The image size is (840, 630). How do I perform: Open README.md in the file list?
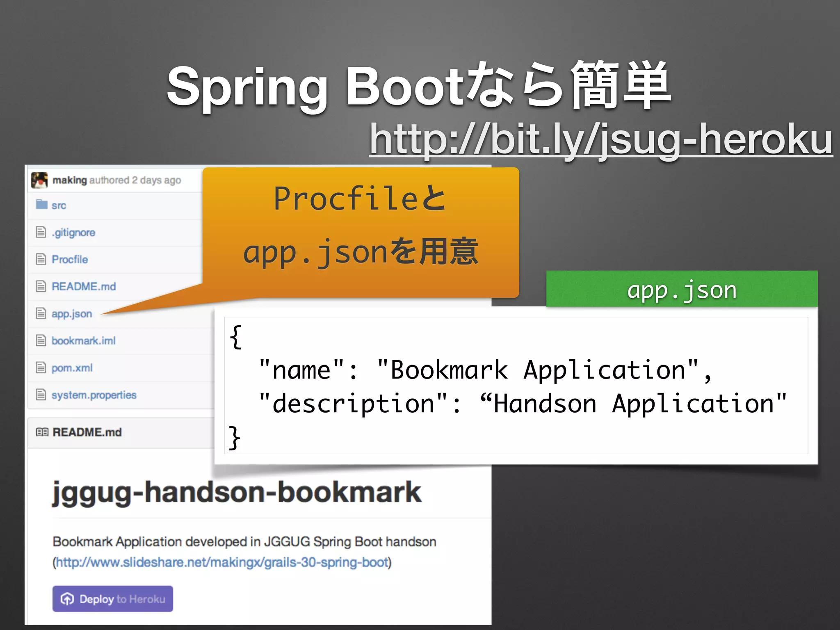(84, 286)
